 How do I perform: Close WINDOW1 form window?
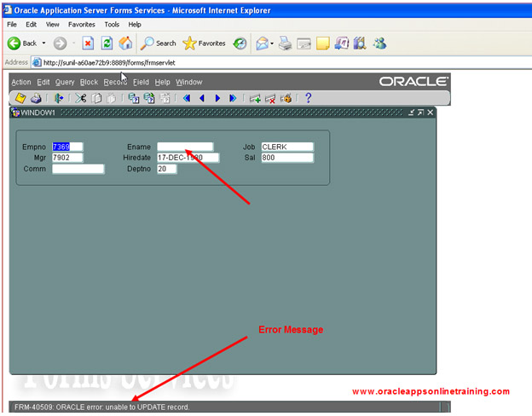[x=431, y=113]
